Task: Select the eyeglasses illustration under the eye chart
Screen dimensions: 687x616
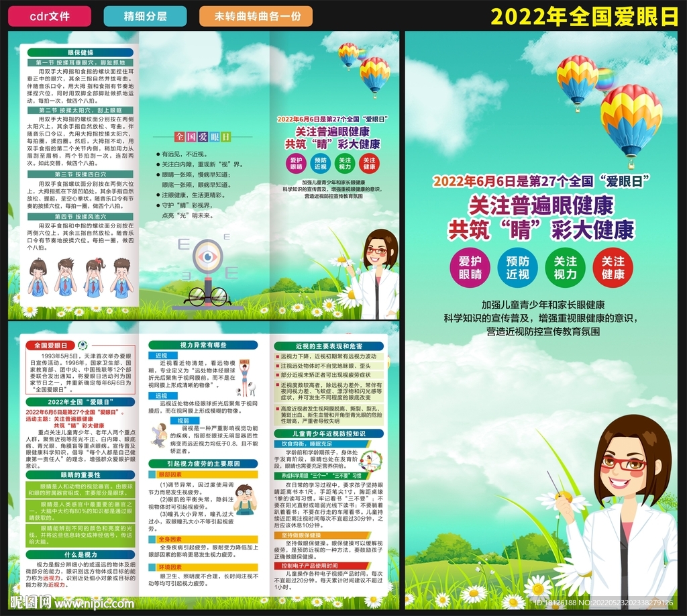Action: point(209,298)
